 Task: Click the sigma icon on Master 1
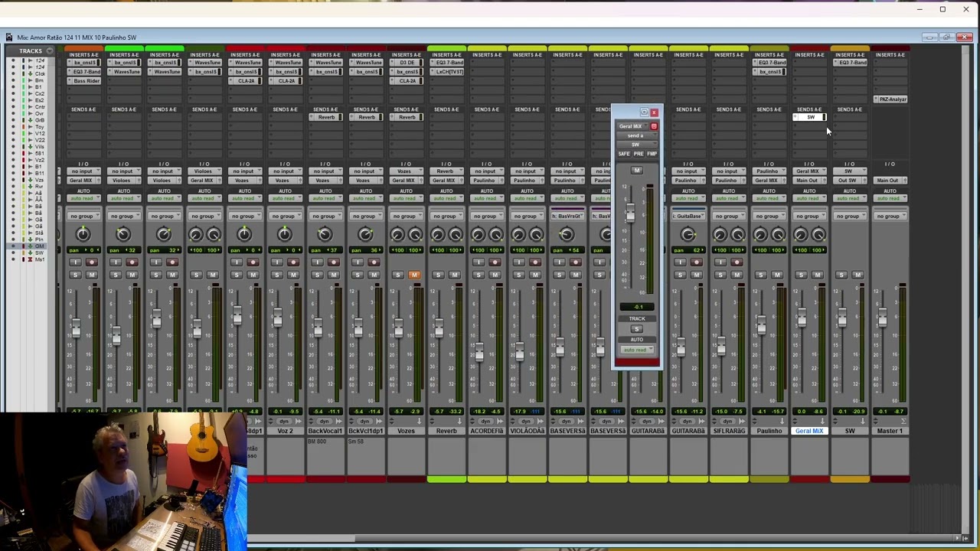tap(902, 422)
